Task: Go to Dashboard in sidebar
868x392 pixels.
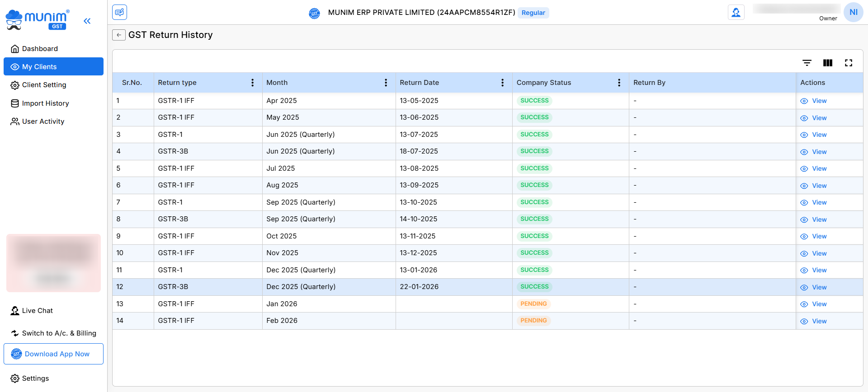Action: 40,49
